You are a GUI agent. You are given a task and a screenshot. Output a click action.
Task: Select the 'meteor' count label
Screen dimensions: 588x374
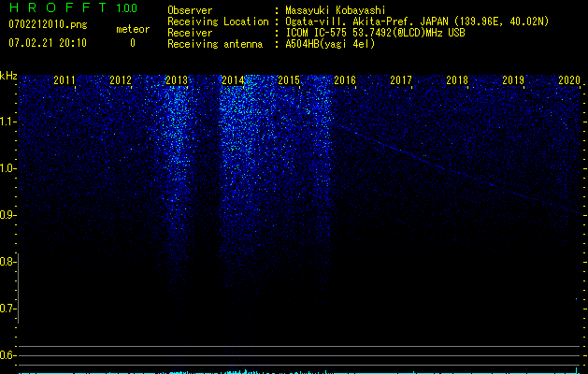133,29
